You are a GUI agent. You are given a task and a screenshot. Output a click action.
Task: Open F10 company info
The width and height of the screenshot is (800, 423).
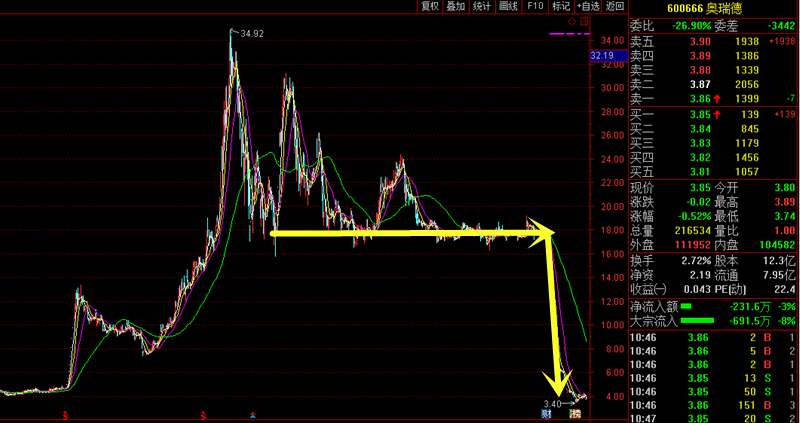[x=535, y=6]
